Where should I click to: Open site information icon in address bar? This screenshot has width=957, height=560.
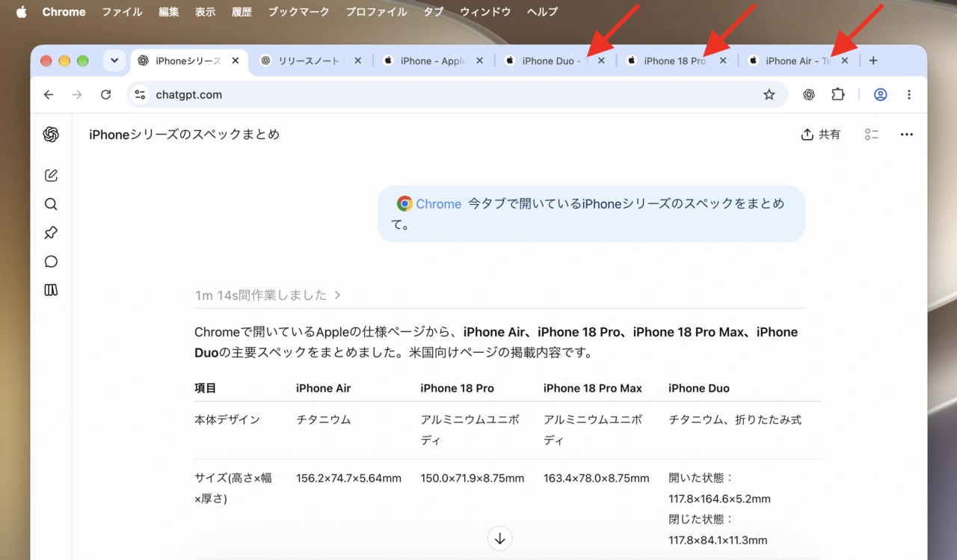tap(140, 95)
